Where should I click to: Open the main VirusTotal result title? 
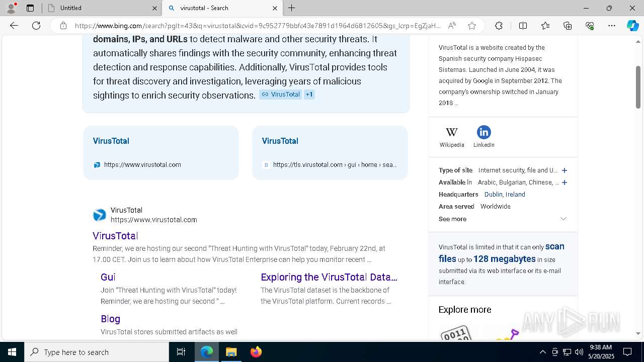(115, 236)
